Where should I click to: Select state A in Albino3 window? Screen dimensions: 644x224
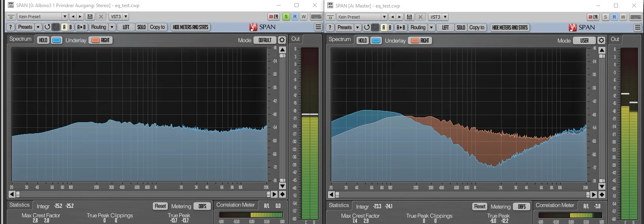point(64,27)
